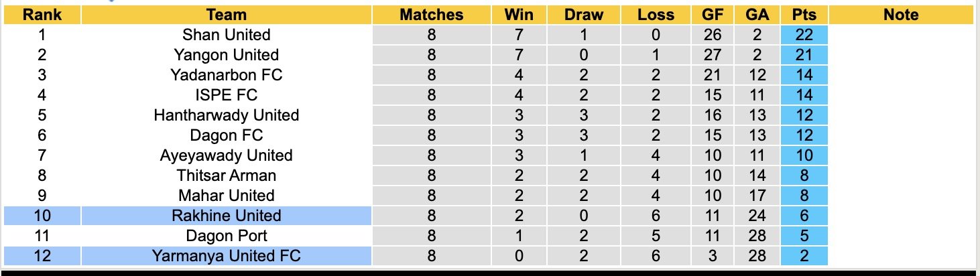Click the Shan United team name
Viewport: 980px width, 276px height.
pos(226,35)
